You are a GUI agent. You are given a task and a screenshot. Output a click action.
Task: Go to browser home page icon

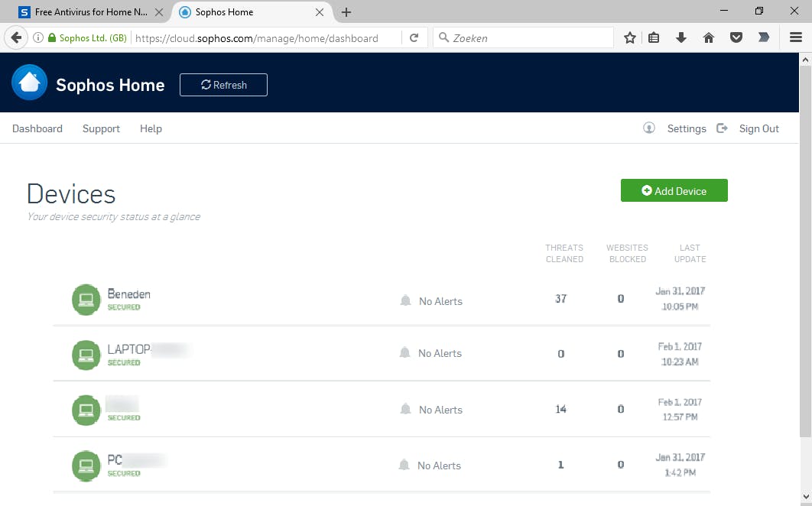tap(709, 37)
